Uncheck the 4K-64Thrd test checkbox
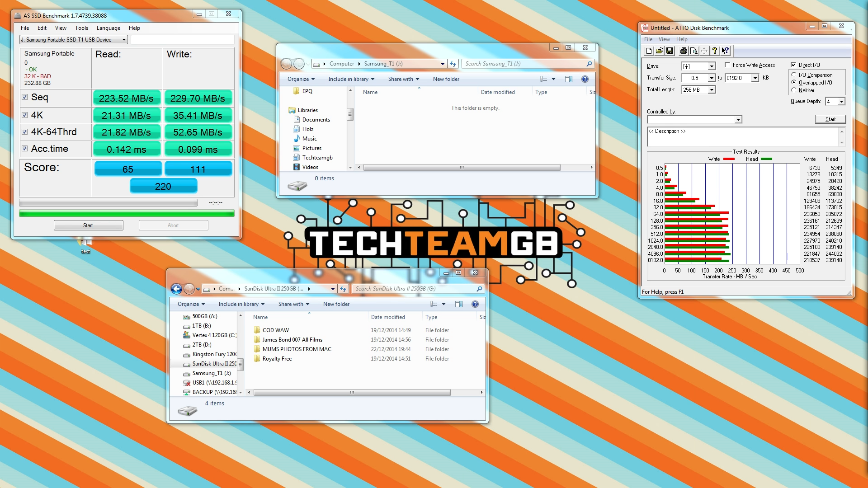 [25, 132]
